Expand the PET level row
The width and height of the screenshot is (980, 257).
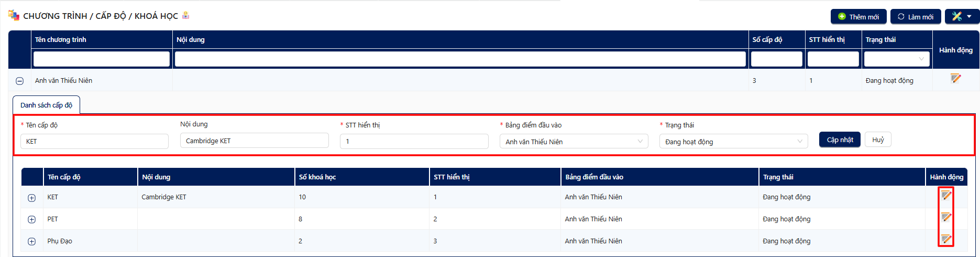[x=32, y=220]
